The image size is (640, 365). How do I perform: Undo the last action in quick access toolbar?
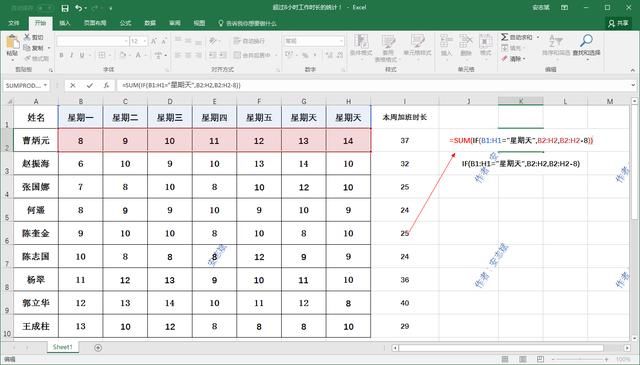[x=78, y=8]
